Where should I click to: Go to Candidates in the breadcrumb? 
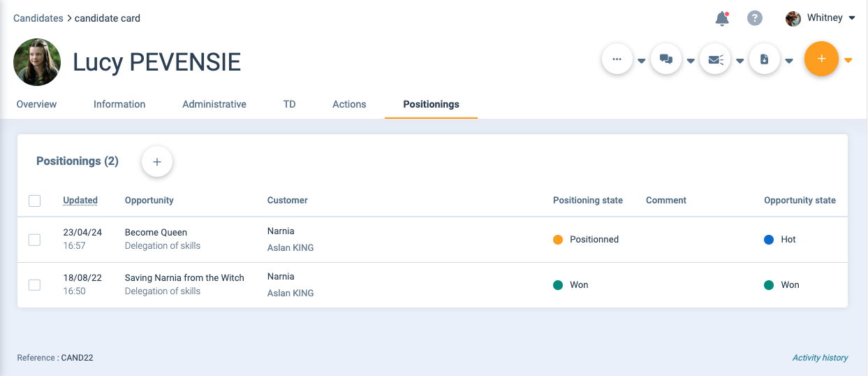[38, 18]
